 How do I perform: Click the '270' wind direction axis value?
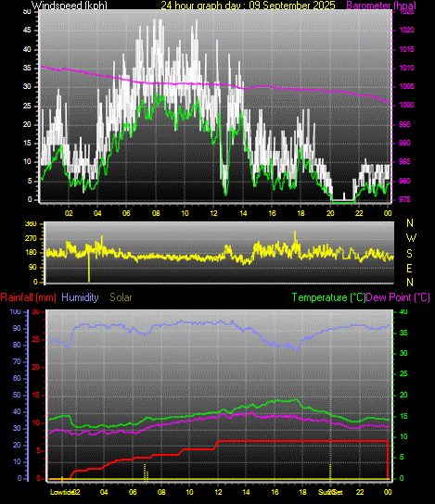pos(31,238)
